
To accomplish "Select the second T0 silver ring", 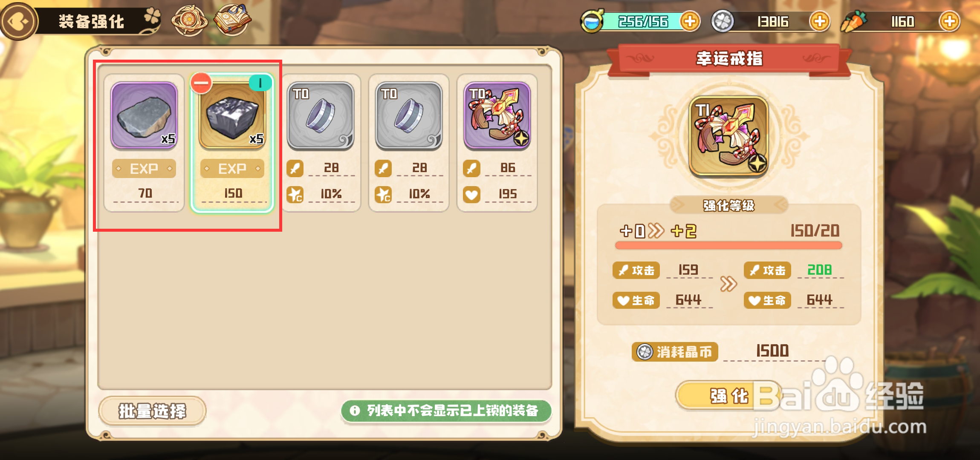I will (408, 143).
